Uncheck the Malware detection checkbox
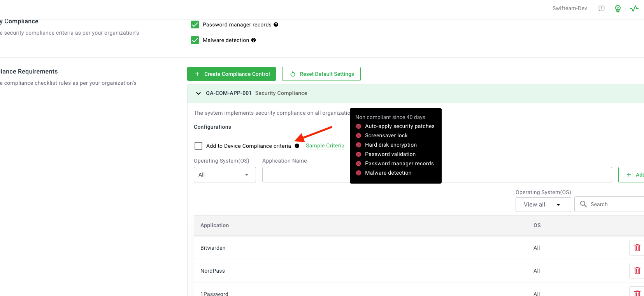This screenshot has width=644, height=296. click(x=195, y=40)
